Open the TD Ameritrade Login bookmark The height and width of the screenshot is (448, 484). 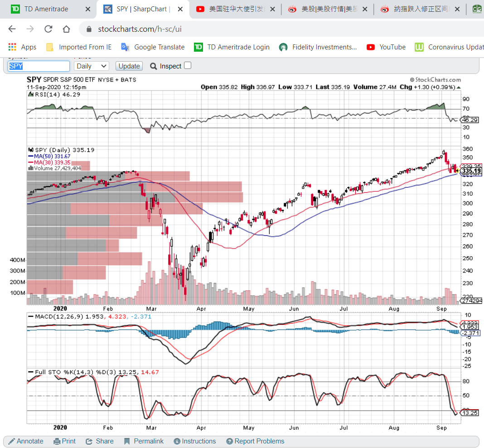[x=232, y=47]
